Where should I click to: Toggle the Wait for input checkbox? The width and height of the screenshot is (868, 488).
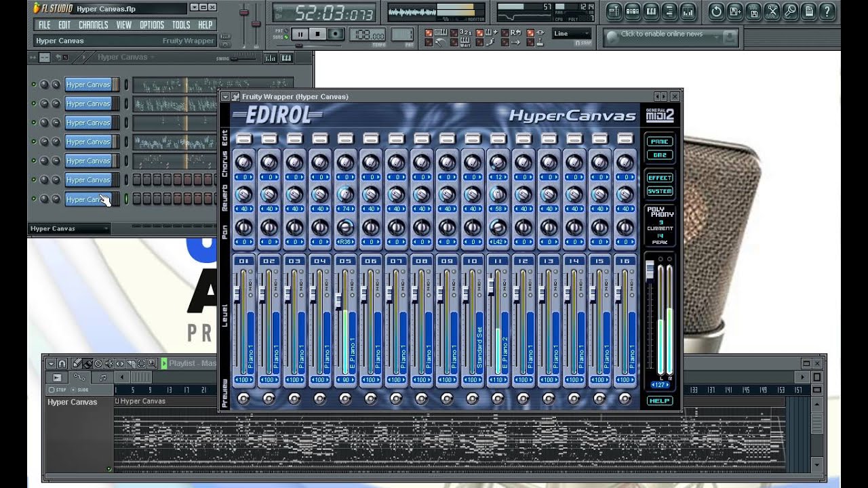pos(454,42)
